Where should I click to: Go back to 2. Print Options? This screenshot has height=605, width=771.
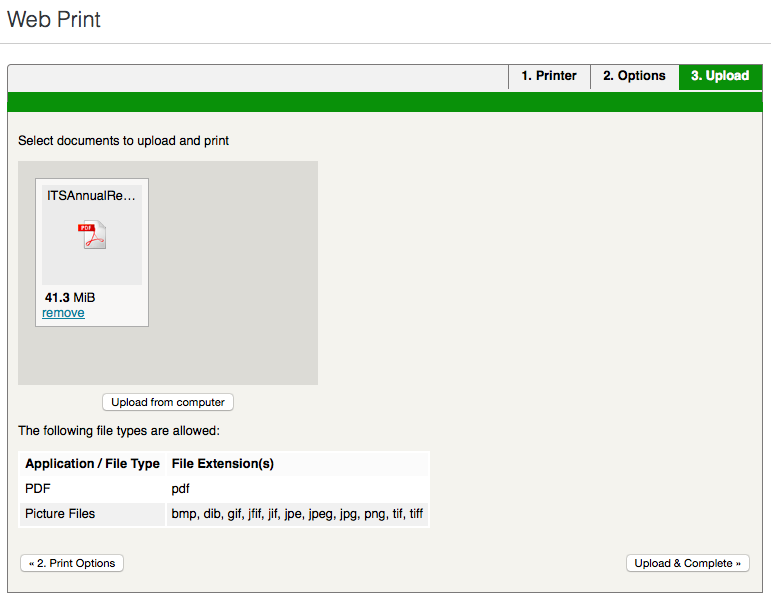point(72,563)
